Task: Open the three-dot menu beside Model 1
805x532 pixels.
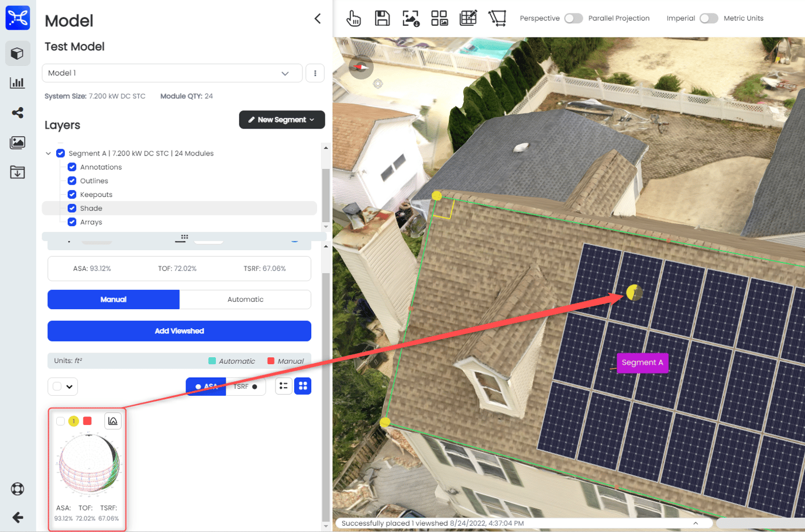Action: click(315, 72)
